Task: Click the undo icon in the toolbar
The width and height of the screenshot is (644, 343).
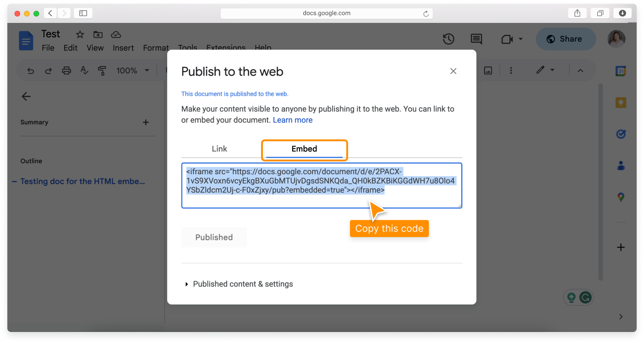Action: (30, 70)
